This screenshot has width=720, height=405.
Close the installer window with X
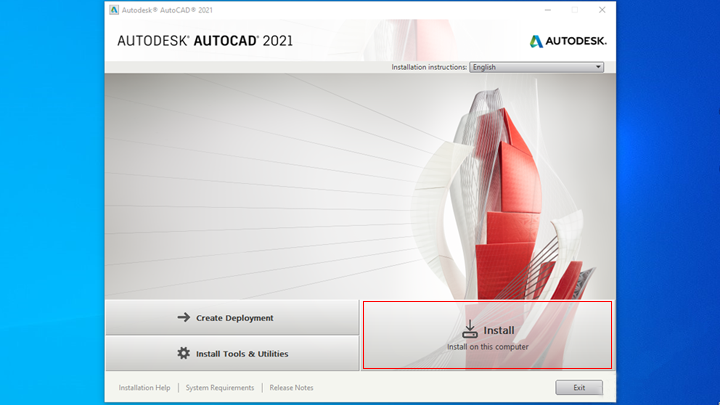(x=602, y=10)
